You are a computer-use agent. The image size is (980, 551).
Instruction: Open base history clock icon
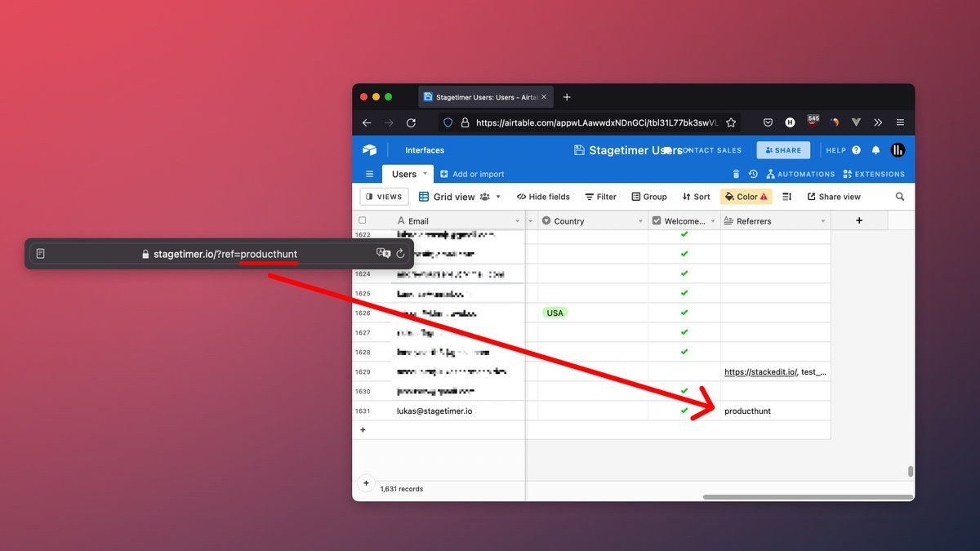tap(753, 174)
